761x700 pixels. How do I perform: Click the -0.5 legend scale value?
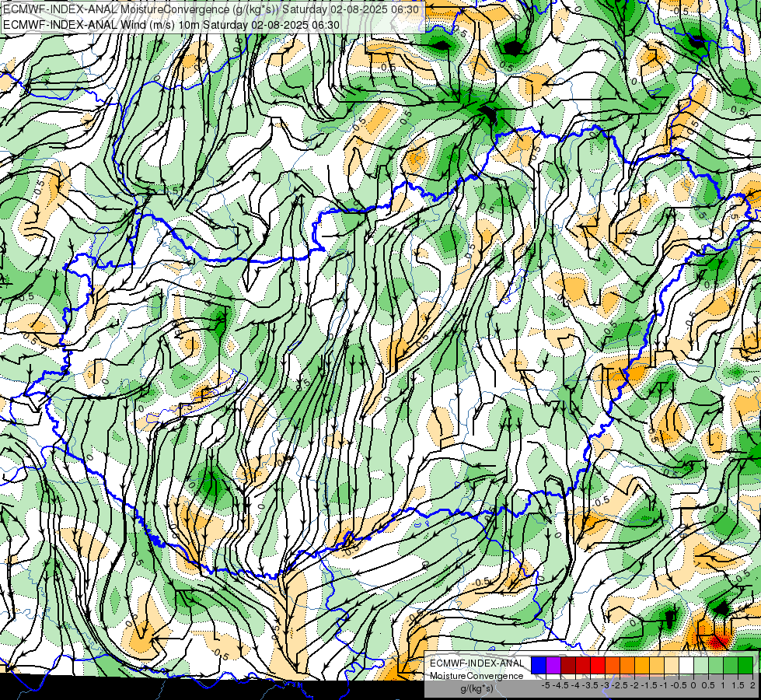pyautogui.click(x=679, y=685)
